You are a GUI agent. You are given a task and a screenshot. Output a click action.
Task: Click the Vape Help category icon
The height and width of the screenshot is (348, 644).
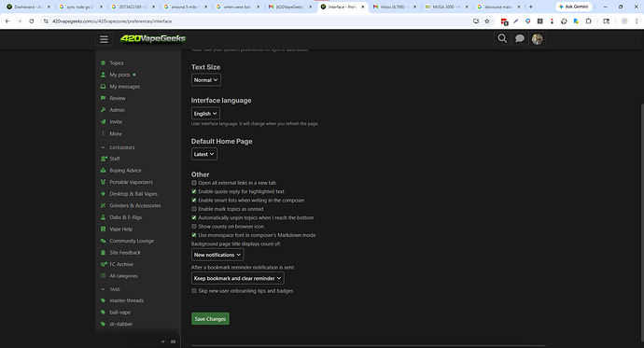pyautogui.click(x=103, y=229)
